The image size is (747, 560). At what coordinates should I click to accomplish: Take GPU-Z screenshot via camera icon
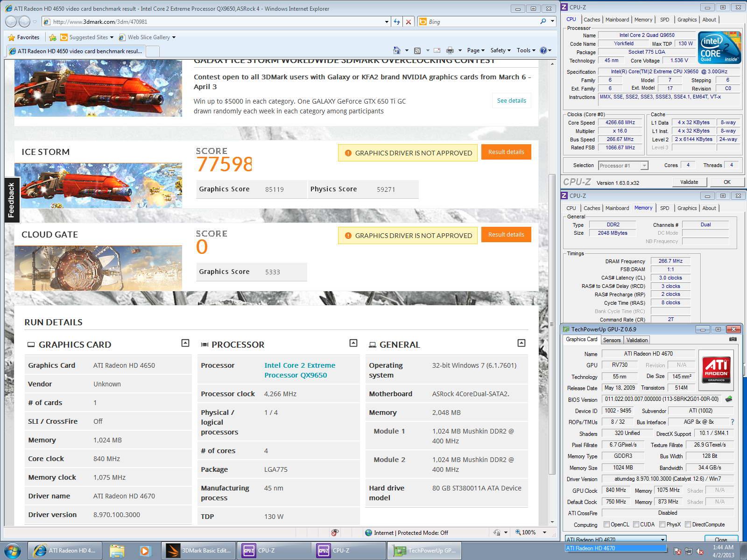[733, 339]
